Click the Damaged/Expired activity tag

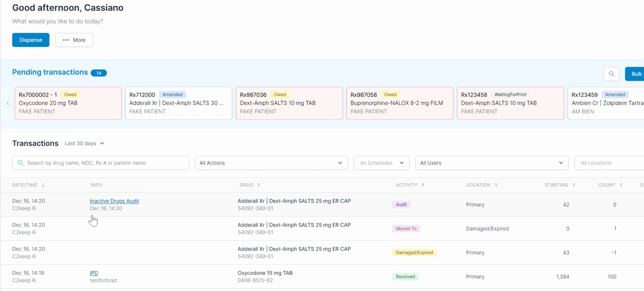[414, 252]
